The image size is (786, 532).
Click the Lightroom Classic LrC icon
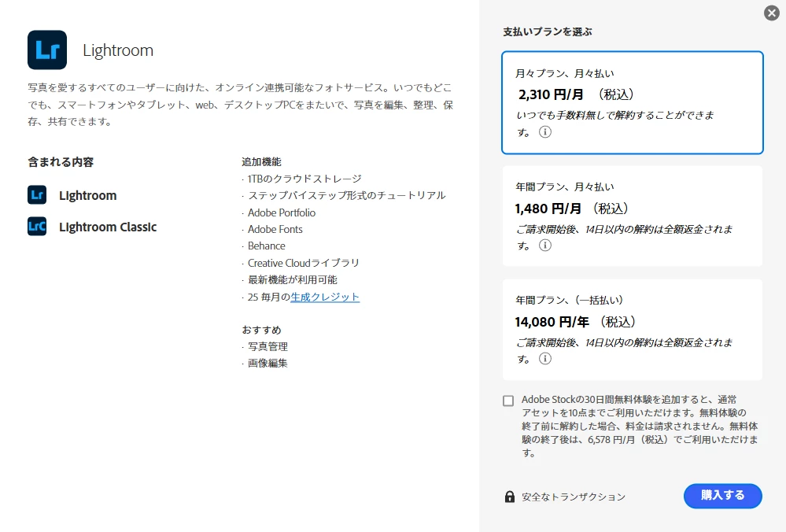click(x=37, y=226)
